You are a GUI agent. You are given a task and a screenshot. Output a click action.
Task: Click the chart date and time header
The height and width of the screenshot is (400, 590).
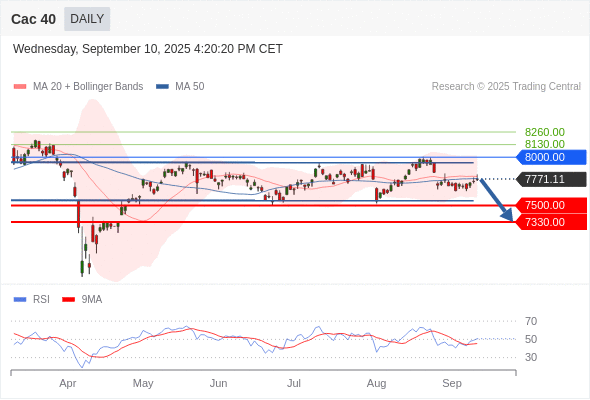pyautogui.click(x=148, y=49)
